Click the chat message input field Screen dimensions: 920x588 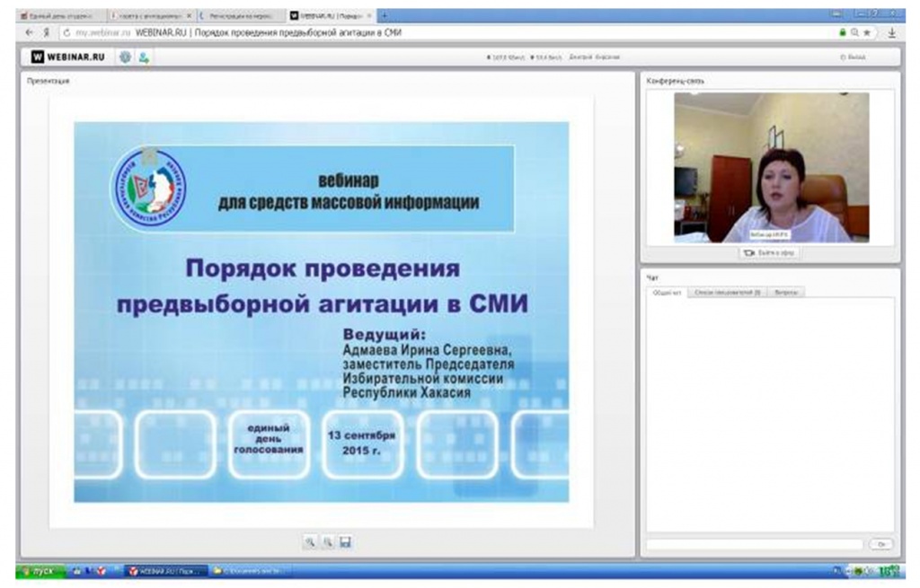click(x=755, y=545)
